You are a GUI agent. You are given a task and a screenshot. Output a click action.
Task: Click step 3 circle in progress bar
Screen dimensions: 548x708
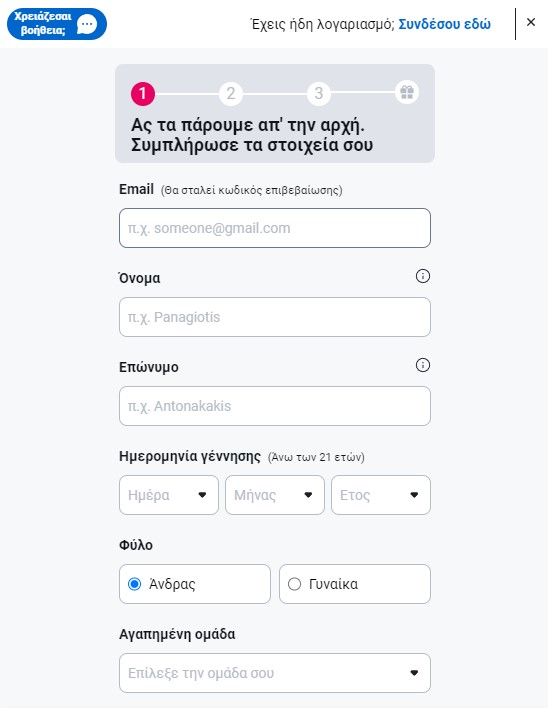click(319, 93)
